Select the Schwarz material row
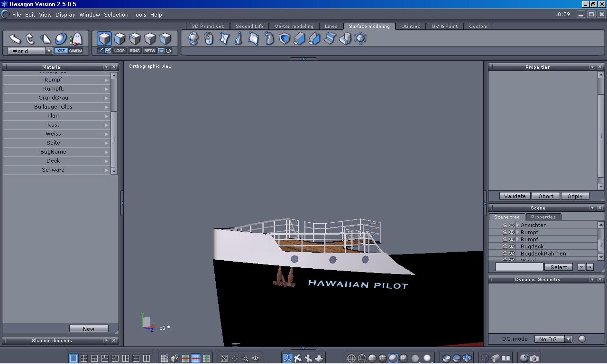This screenshot has width=607, height=364. pos(56,170)
